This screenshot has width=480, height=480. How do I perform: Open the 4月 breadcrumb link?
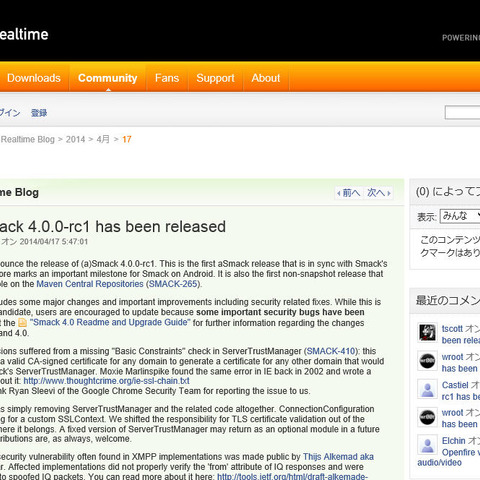click(x=103, y=139)
